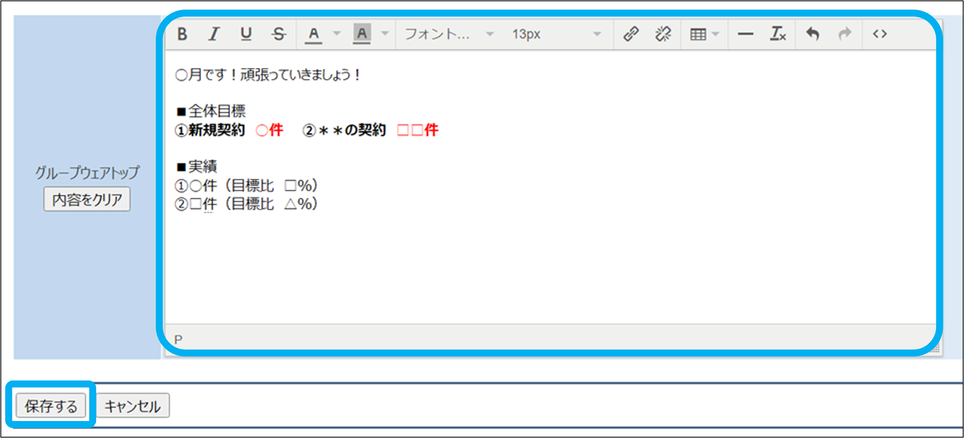Undo the last edit
Screen dimensions: 964x438
point(812,34)
